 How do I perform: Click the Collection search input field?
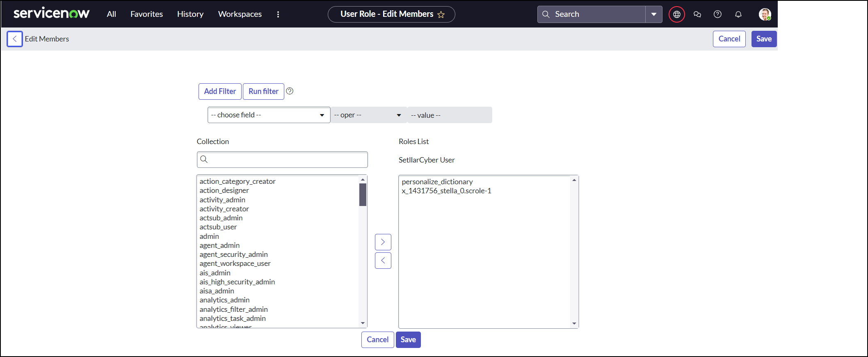[287, 160]
